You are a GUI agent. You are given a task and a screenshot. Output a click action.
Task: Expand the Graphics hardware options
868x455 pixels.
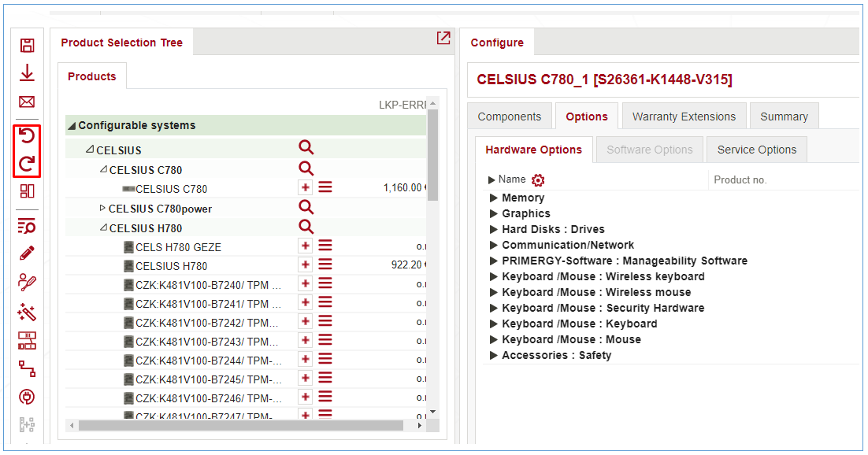pos(494,213)
